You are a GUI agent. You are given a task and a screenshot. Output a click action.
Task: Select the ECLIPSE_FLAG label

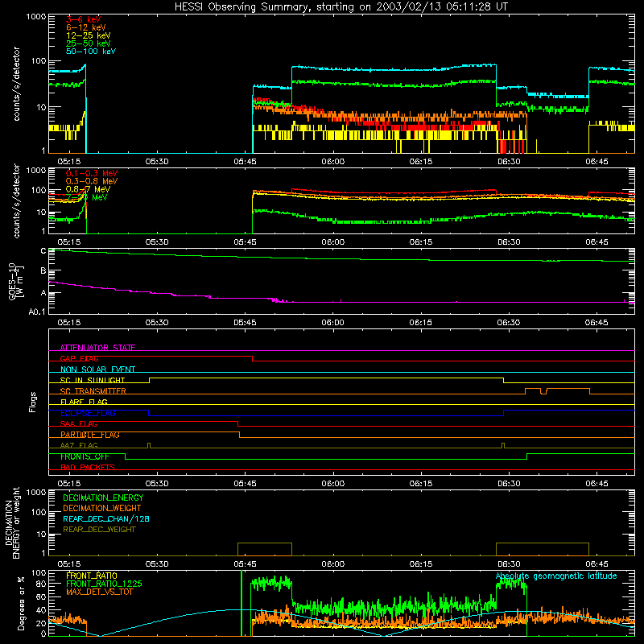[x=88, y=413]
